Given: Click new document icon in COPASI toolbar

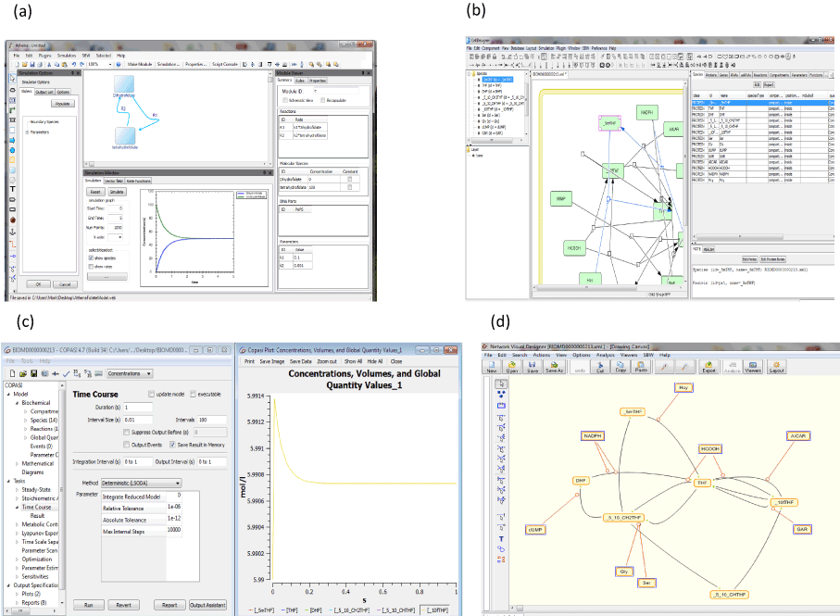Looking at the screenshot, I should tap(12, 373).
